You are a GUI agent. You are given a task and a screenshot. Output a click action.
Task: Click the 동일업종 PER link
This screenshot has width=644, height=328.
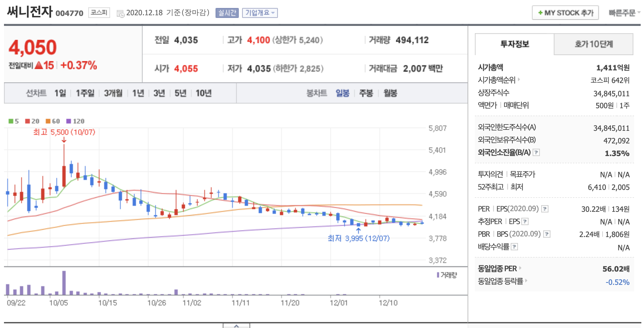click(497, 268)
